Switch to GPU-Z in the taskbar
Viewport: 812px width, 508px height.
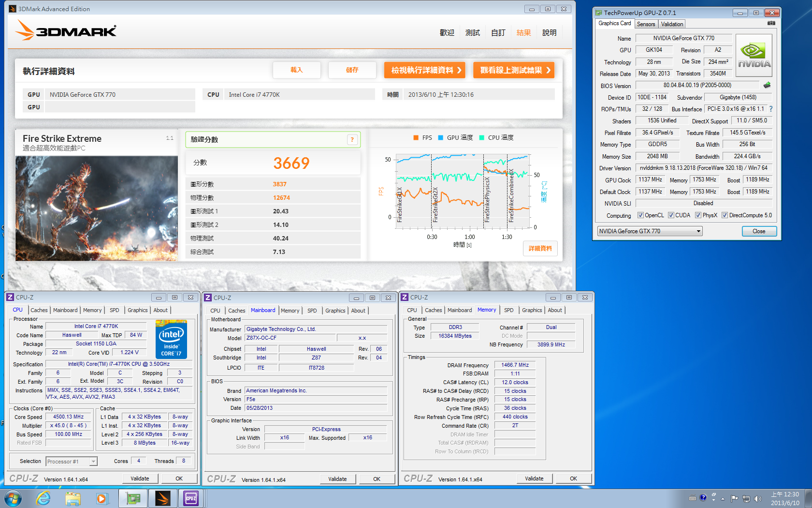[132, 498]
